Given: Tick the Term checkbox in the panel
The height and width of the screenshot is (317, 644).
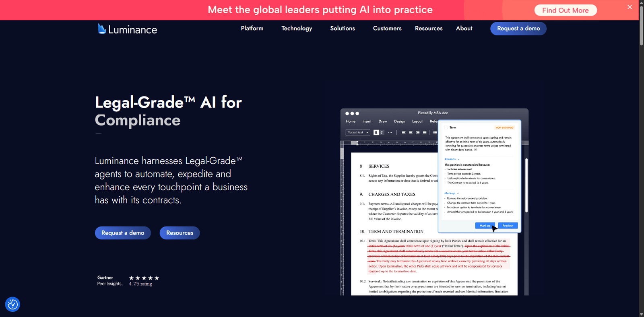Looking at the screenshot, I should click(x=446, y=128).
